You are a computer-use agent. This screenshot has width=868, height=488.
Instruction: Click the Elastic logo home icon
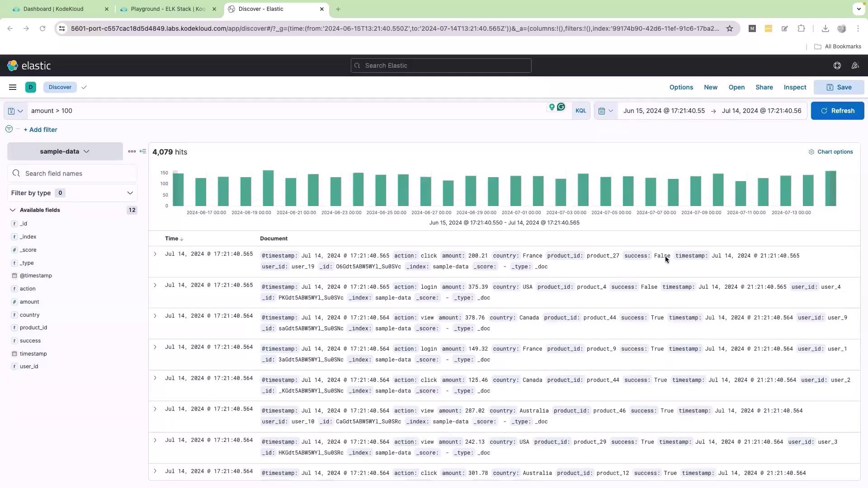pos(13,66)
